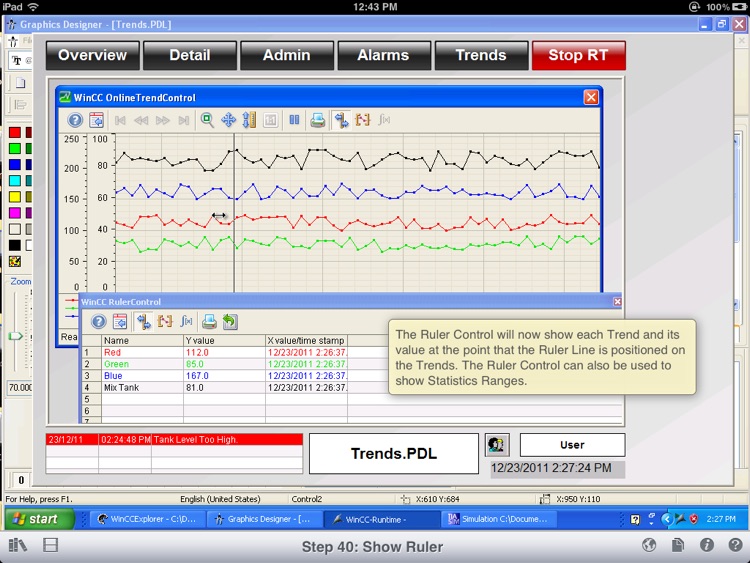Click the green Export data icon in RulerControl
This screenshot has width=750, height=563.
tap(230, 321)
